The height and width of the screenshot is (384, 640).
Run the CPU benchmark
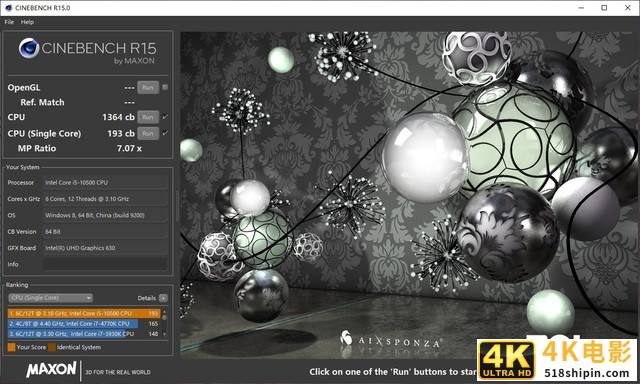tap(148, 117)
